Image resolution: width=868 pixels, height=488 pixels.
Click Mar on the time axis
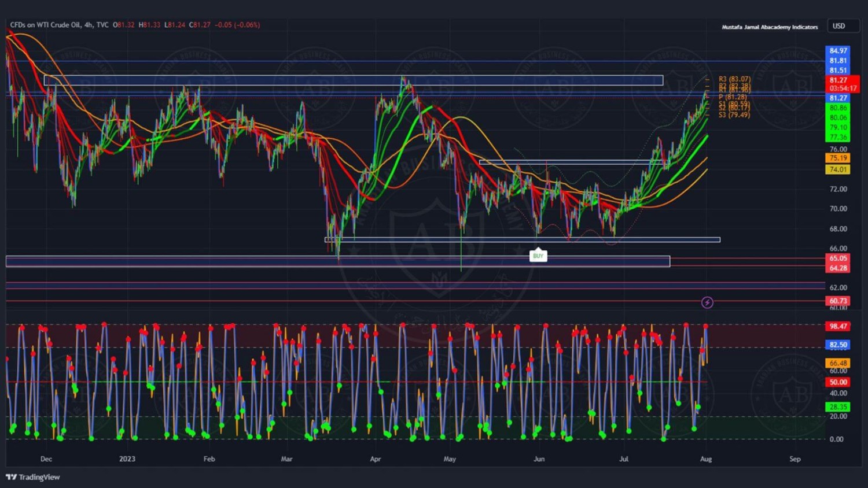[x=286, y=459]
